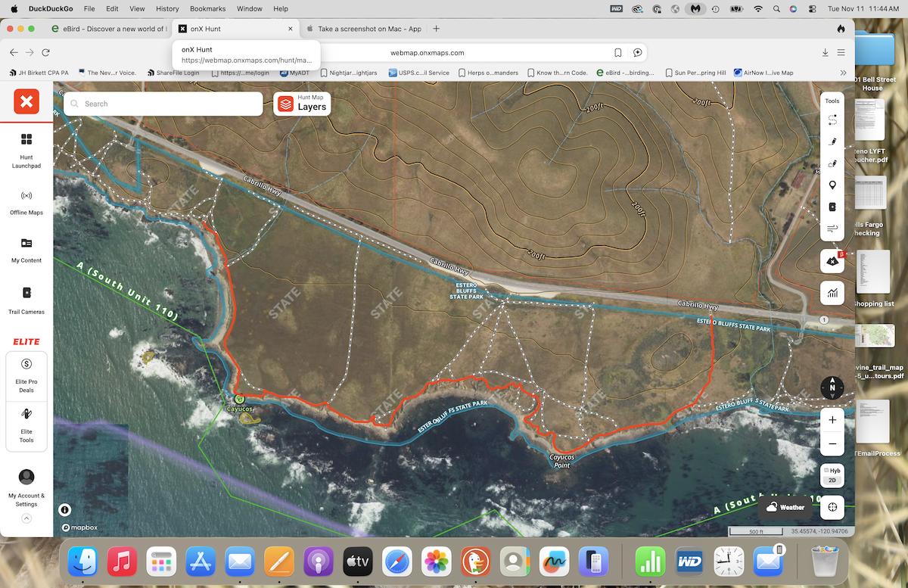Image resolution: width=908 pixels, height=588 pixels.
Task: Open the elevation chart tool
Action: (832, 293)
